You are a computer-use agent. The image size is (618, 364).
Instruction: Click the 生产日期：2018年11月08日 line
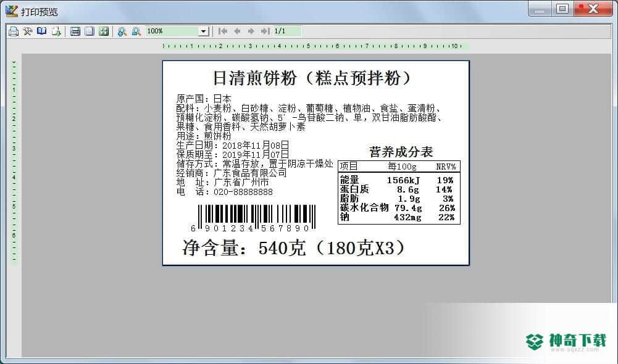tap(233, 145)
